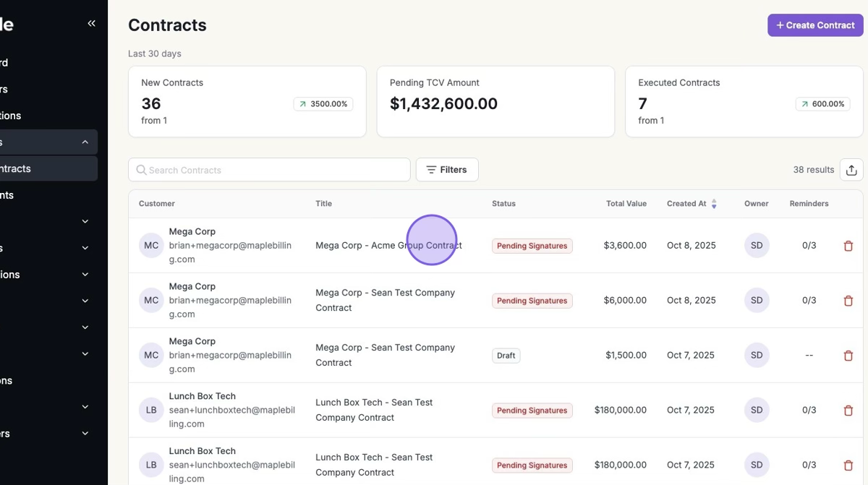The image size is (868, 485).
Task: Click the LB avatar for Lunch Box Tech
Action: click(151, 411)
